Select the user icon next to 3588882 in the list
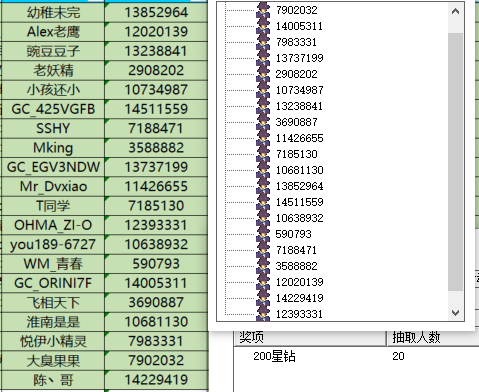 pyautogui.click(x=263, y=266)
